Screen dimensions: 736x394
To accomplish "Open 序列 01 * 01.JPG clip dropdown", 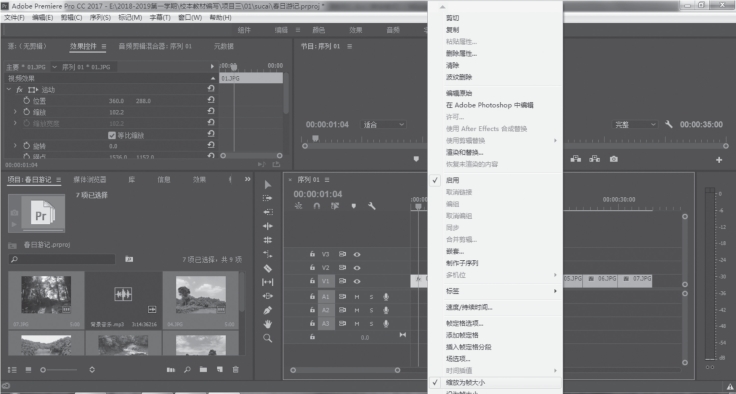I will coord(55,67).
